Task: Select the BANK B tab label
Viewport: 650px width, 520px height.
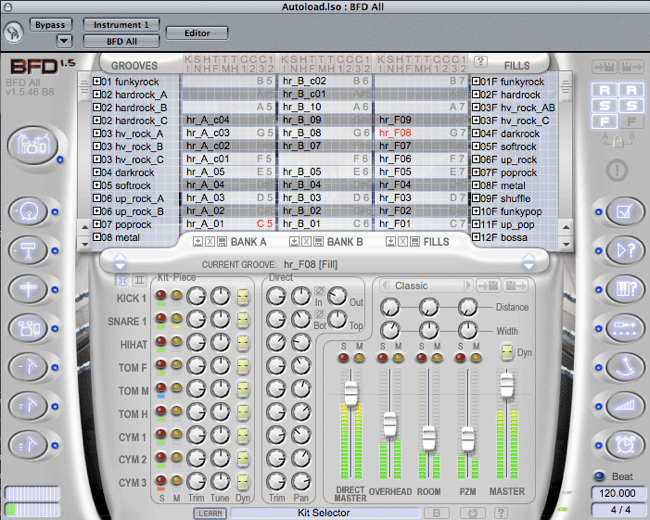Action: pyautogui.click(x=345, y=242)
